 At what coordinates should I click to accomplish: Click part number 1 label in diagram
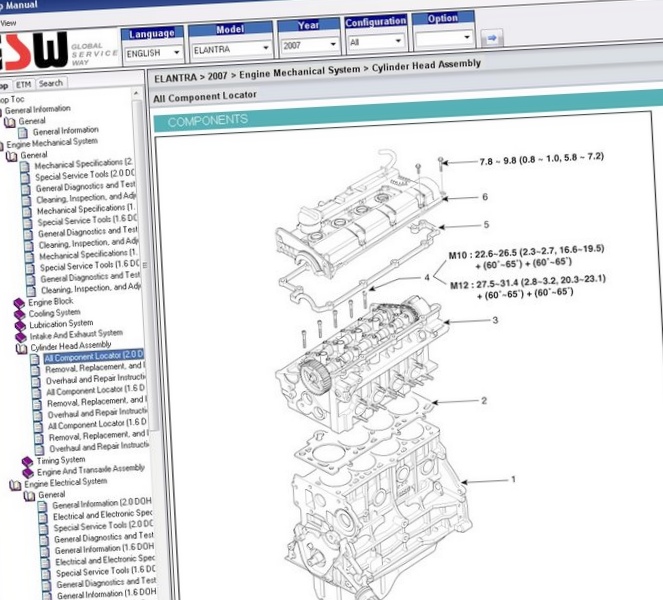coord(513,479)
